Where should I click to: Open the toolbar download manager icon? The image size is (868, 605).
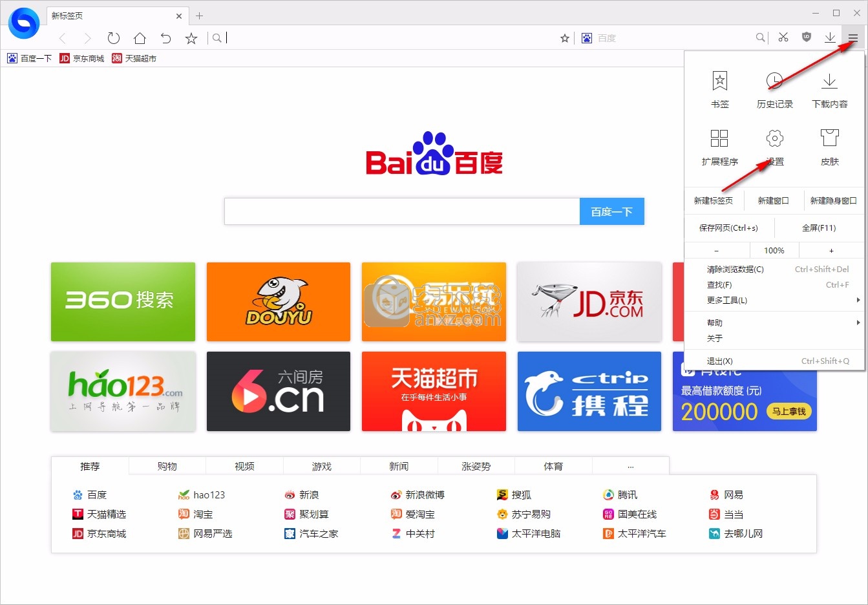[830, 37]
